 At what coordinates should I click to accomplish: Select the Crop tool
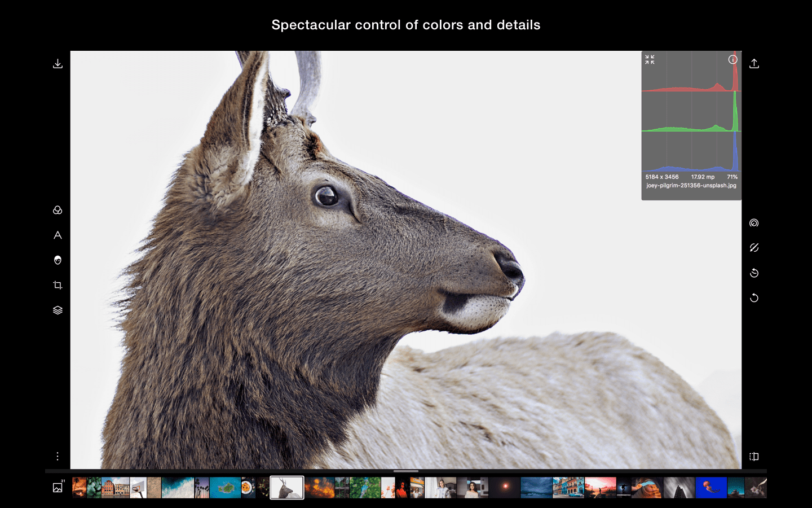pyautogui.click(x=57, y=285)
